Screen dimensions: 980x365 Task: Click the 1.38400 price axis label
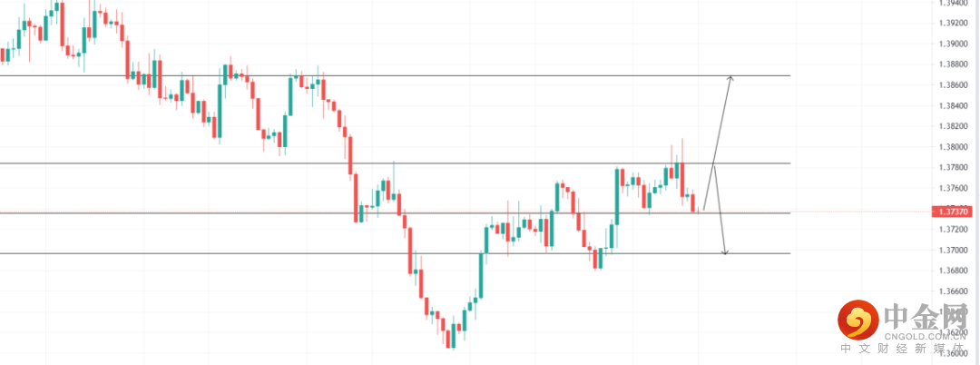(952, 105)
